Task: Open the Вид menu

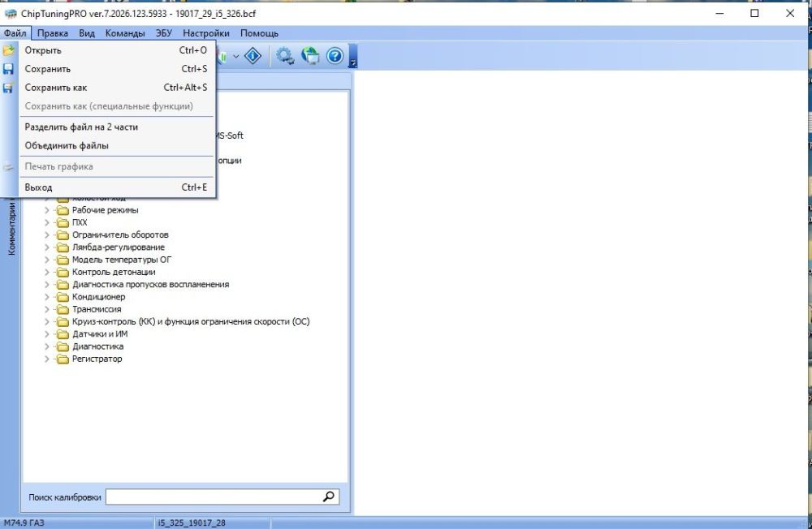Action: pyautogui.click(x=87, y=33)
